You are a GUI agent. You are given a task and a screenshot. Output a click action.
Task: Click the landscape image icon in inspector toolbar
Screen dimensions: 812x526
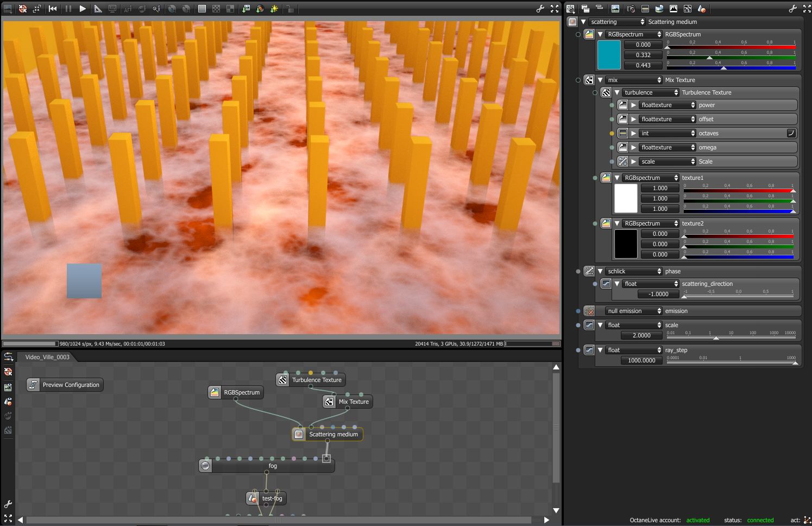coord(615,9)
